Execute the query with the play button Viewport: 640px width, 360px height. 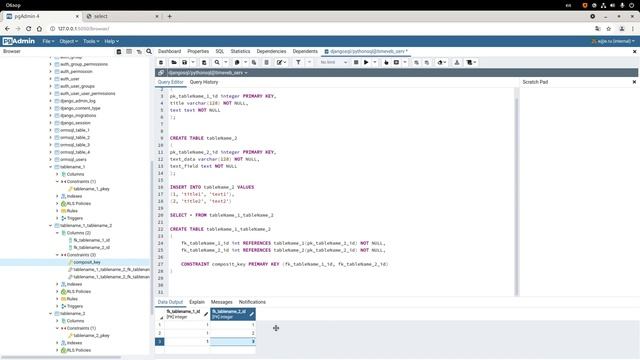click(366, 62)
